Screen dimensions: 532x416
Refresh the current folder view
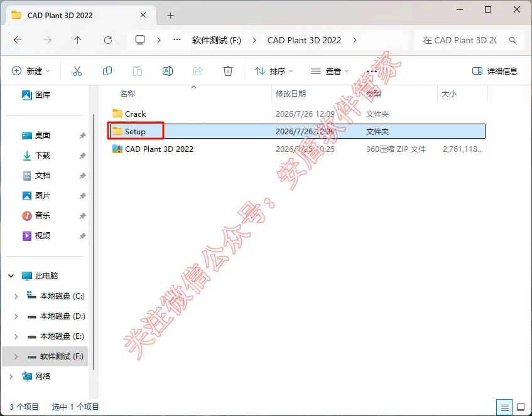click(108, 40)
